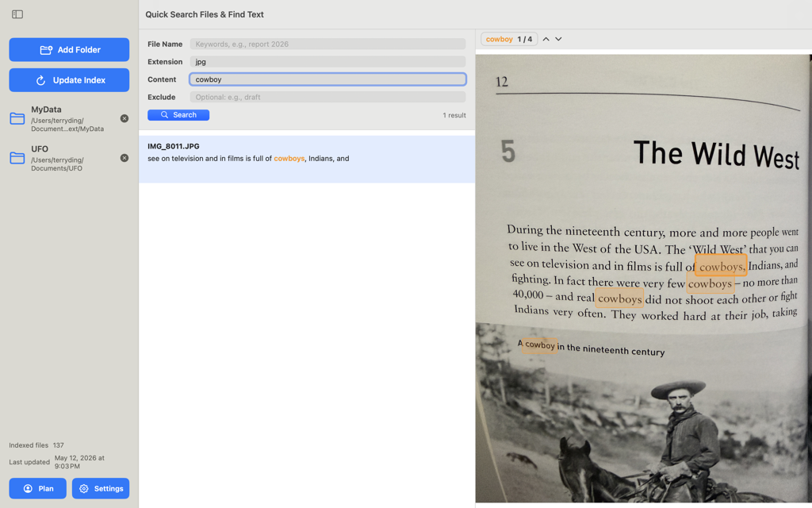Go to next match with down chevron
Viewport: 812px width, 508px height.
coord(558,39)
